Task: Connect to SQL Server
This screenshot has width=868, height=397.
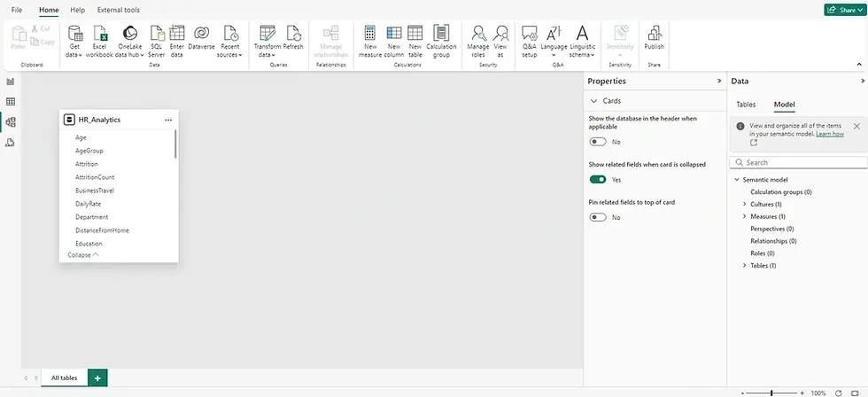Action: (x=157, y=42)
